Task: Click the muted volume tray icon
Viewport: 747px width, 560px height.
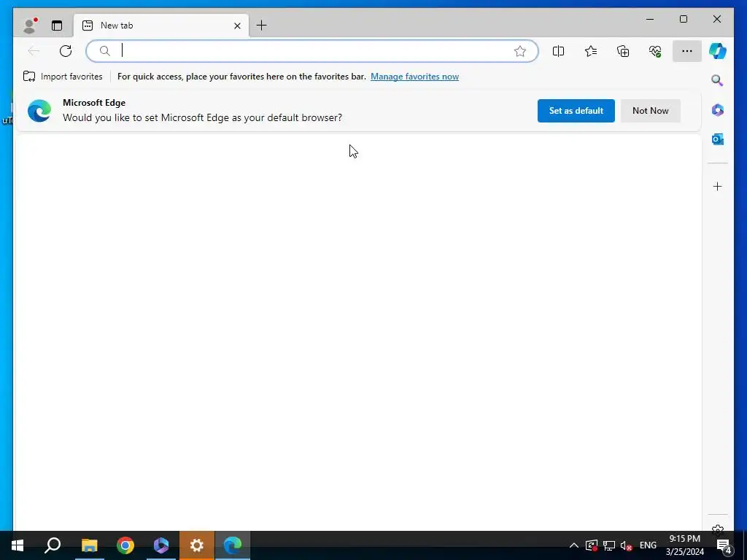Action: point(627,545)
